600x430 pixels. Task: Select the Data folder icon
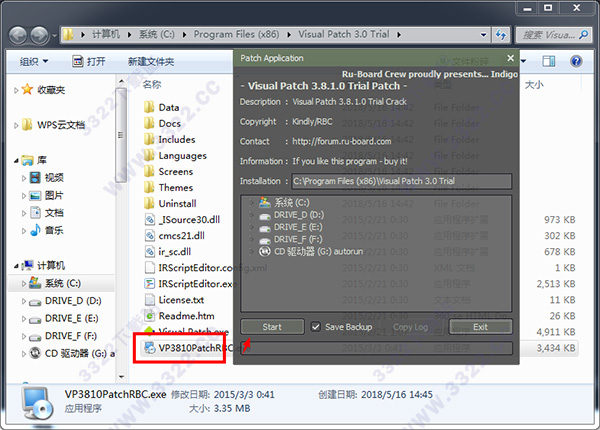point(149,107)
